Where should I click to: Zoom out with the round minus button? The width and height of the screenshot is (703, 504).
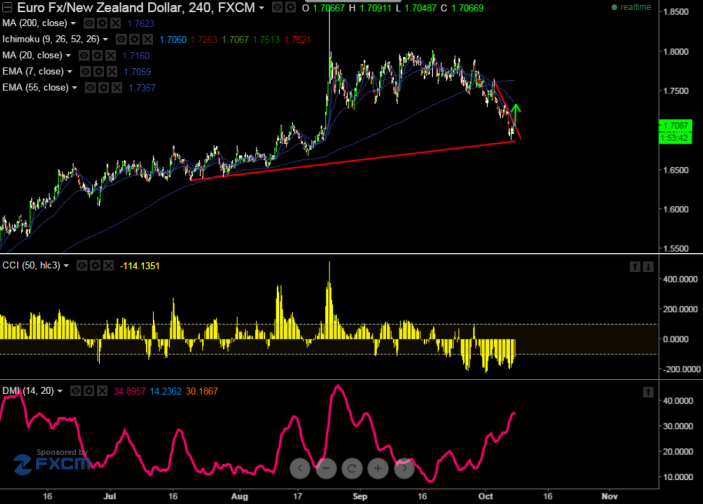click(326, 469)
